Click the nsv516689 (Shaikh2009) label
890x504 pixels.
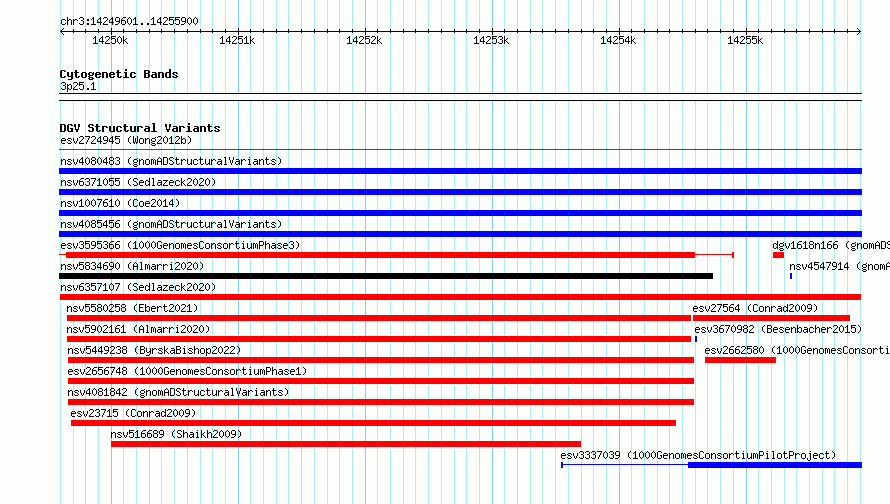176,434
